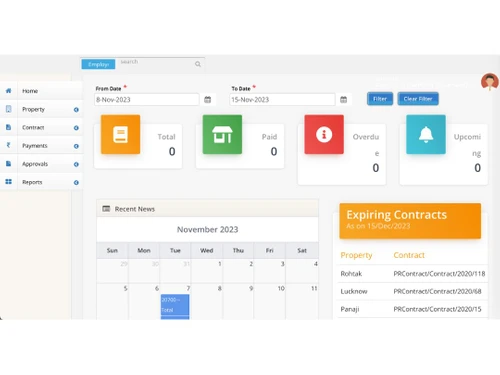Expand the Approvals menu arrow

click(x=76, y=164)
